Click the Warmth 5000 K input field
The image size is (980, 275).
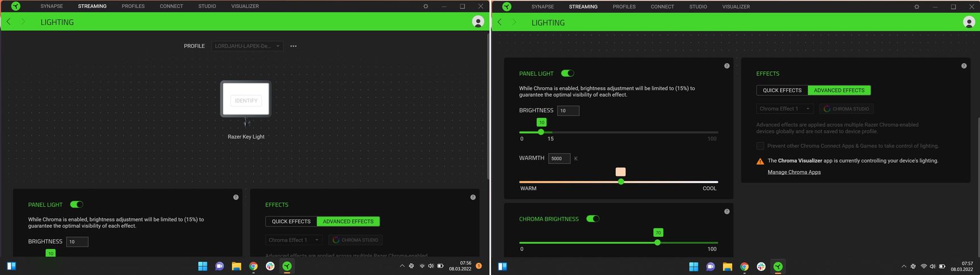560,158
